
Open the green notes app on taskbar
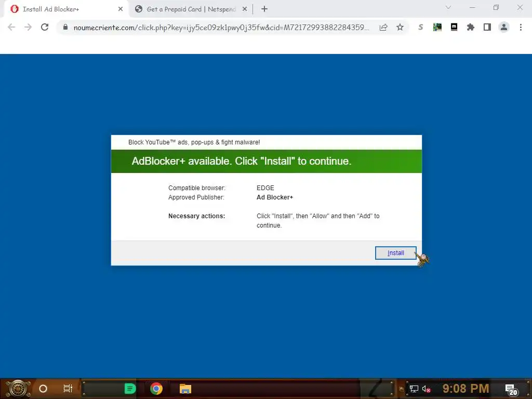(x=130, y=389)
